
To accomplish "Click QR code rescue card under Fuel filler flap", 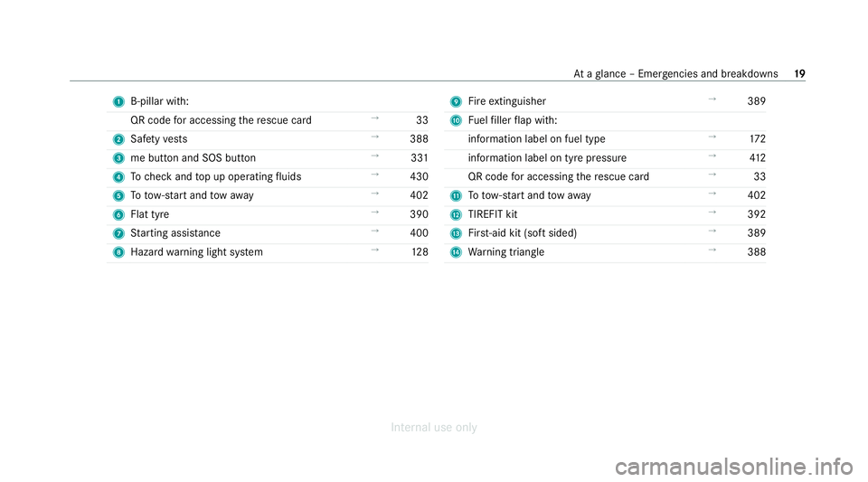I will [559, 176].
